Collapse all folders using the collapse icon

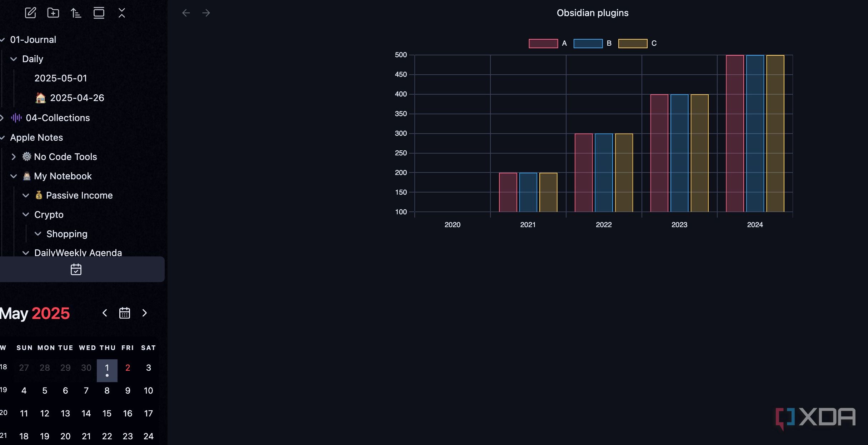[121, 13]
